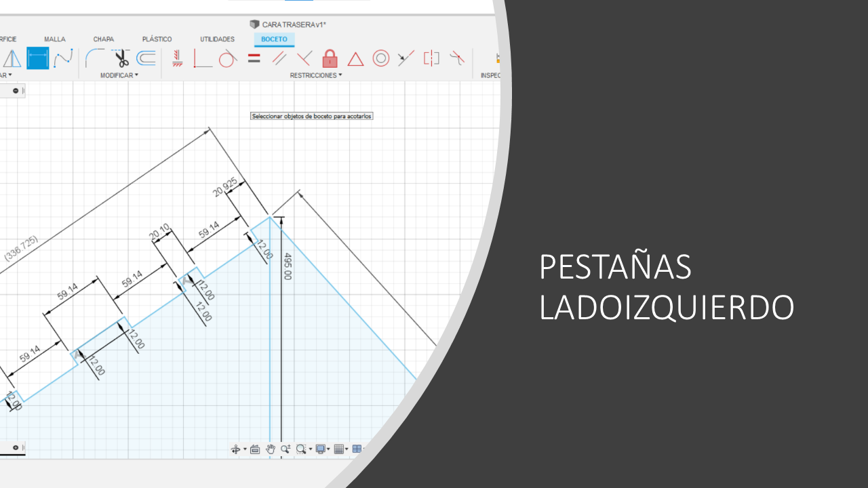
Task: Apply the Perpendicular constraint
Action: click(304, 58)
